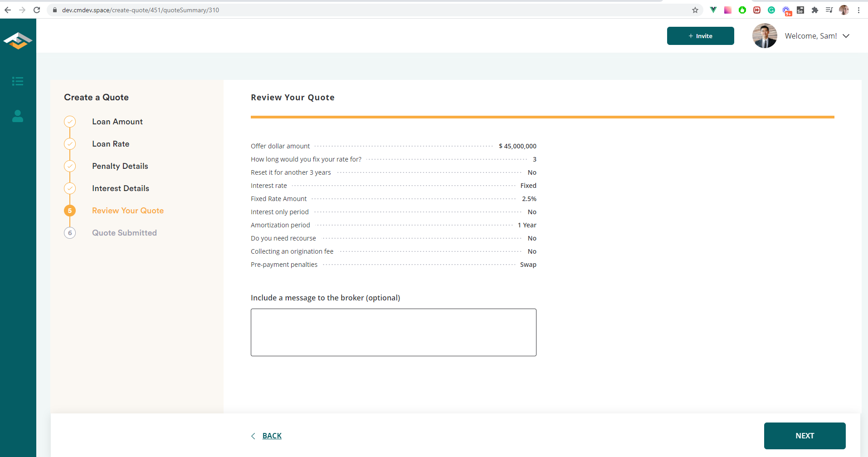
Task: Open the Selenium IDE extension icon
Action: (800, 10)
